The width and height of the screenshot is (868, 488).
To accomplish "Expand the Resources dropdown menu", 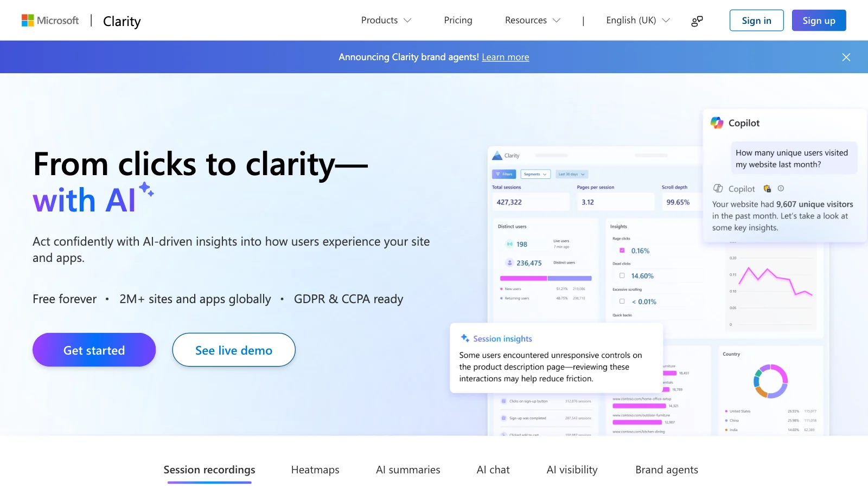I will [533, 21].
